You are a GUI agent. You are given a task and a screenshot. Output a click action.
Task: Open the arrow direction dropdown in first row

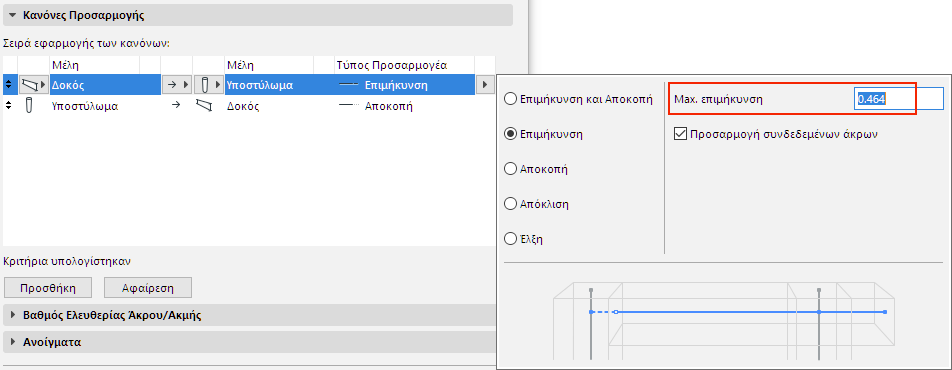pyautogui.click(x=177, y=84)
